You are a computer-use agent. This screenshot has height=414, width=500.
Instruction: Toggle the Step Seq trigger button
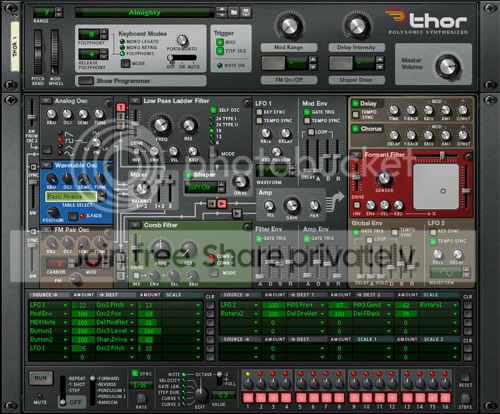click(x=220, y=51)
